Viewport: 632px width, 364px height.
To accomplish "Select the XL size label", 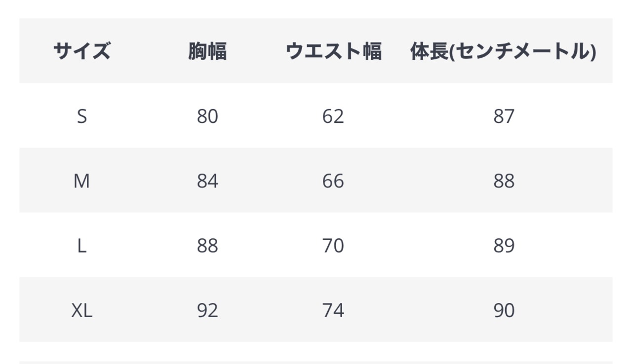I will pos(82,310).
